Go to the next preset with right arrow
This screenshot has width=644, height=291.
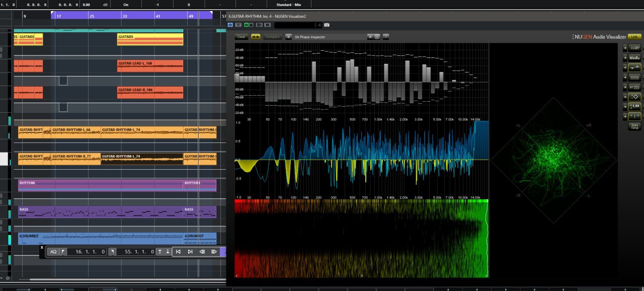click(370, 37)
